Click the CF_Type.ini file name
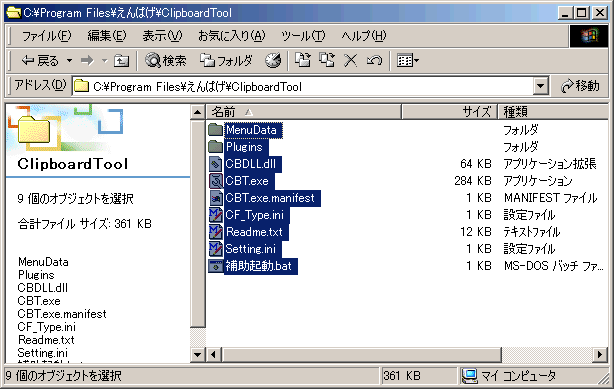 [256, 215]
